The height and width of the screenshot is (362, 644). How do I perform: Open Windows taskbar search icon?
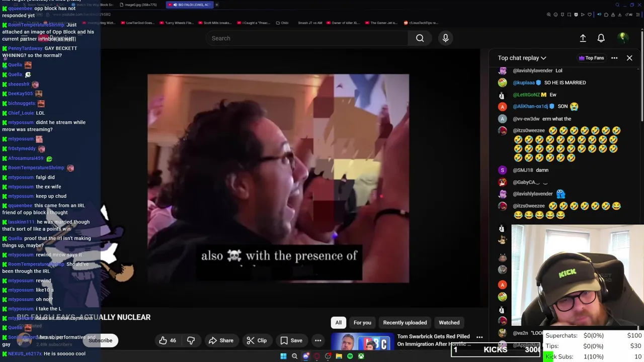coord(295,356)
